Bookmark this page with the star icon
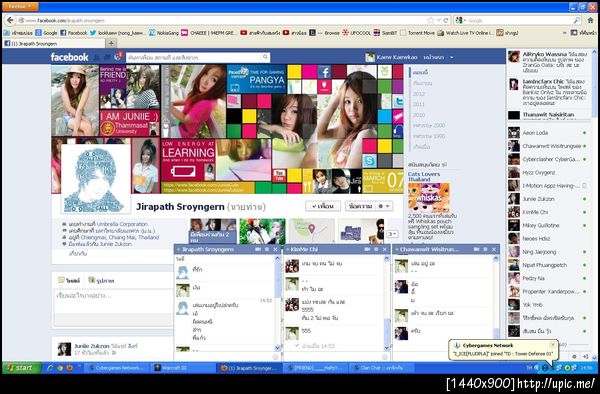 pyautogui.click(x=431, y=20)
